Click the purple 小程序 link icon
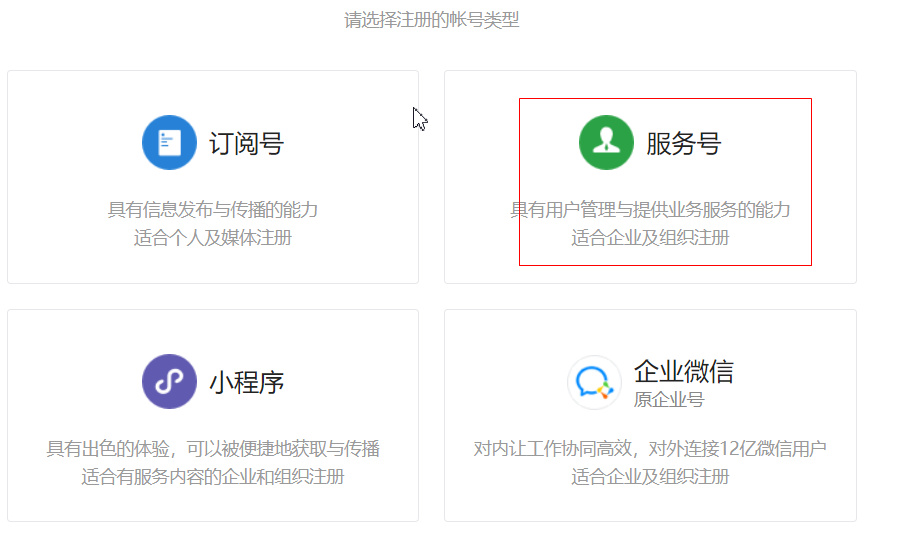 tap(169, 381)
